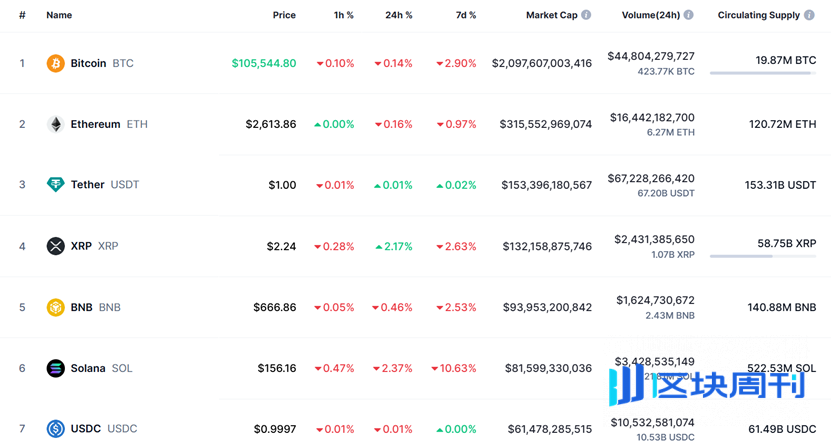Viewport: 831px width, 443px height.
Task: Click the Ethereum coin logo
Action: point(56,124)
